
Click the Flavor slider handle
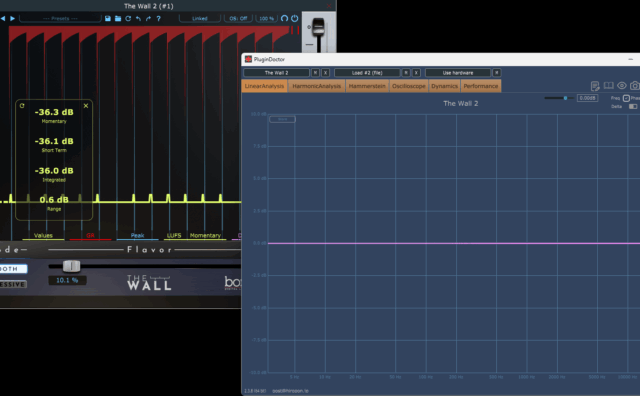pos(71,266)
